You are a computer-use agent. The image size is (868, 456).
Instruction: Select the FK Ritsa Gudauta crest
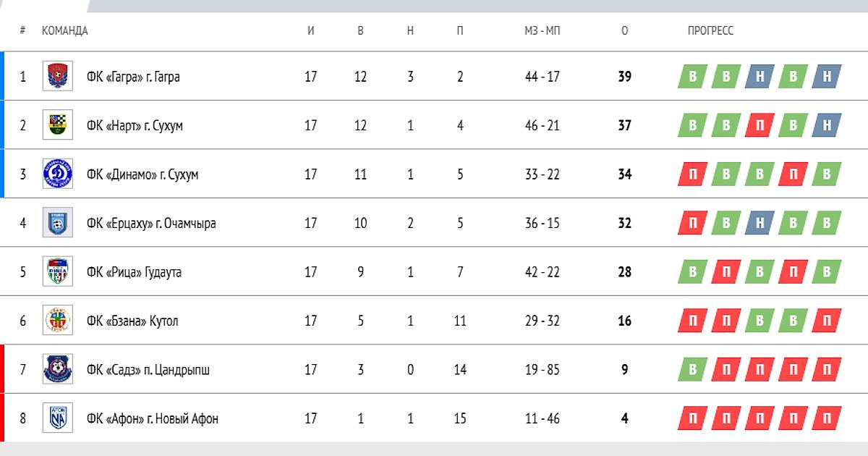coord(57,272)
